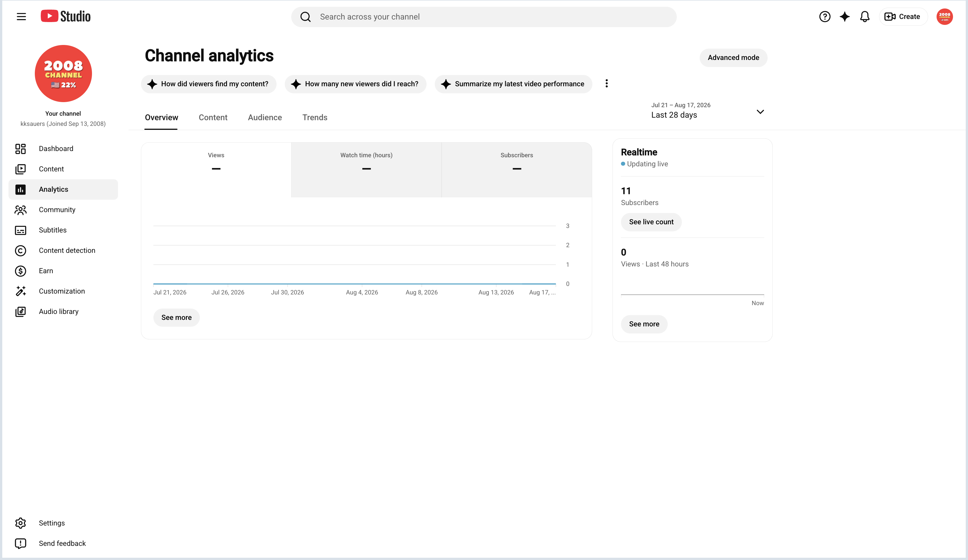Click See more under the views chart

pyautogui.click(x=176, y=317)
